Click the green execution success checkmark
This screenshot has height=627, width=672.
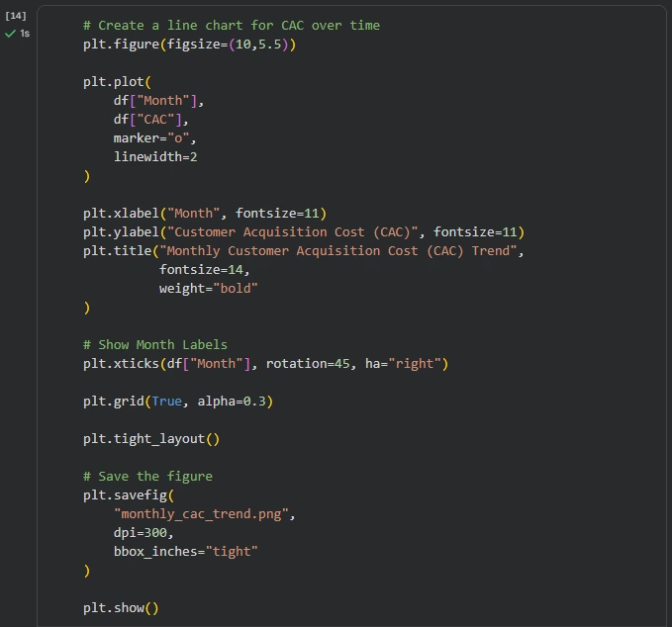pos(10,34)
